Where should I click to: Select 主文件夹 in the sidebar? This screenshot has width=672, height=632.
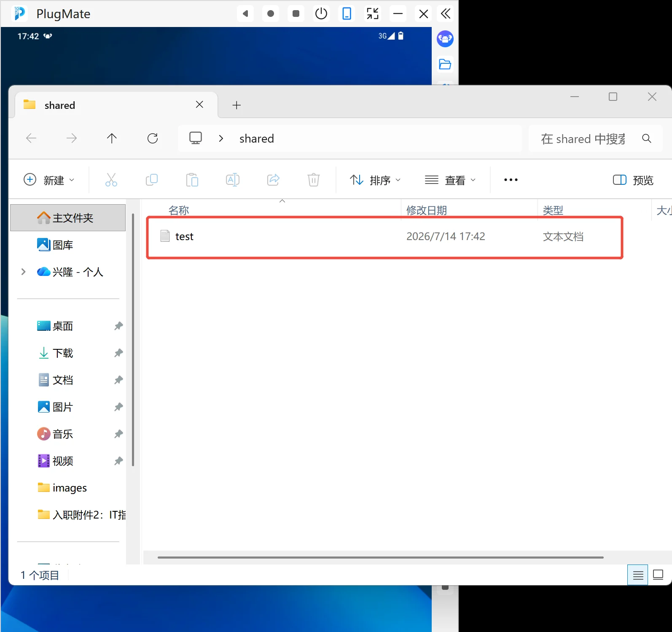point(68,218)
